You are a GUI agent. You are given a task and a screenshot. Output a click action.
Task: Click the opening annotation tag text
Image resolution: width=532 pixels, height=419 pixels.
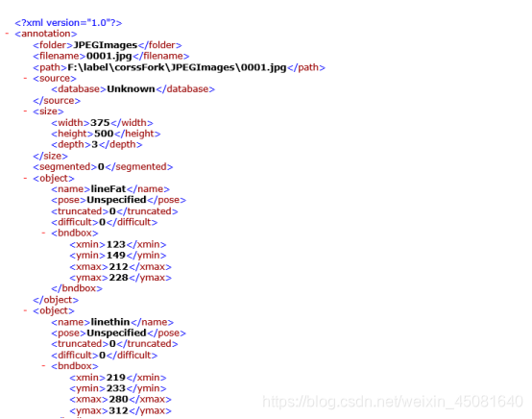pos(46,34)
